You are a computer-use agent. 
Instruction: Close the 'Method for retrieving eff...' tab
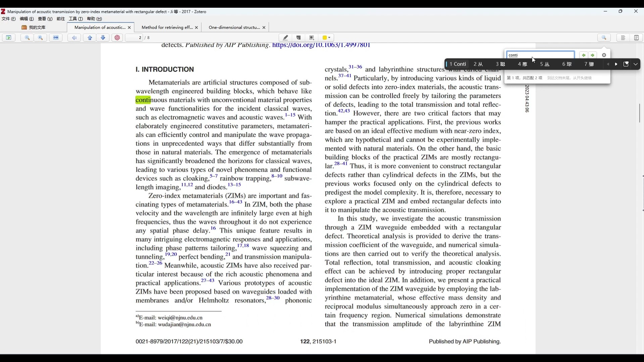pyautogui.click(x=196, y=28)
